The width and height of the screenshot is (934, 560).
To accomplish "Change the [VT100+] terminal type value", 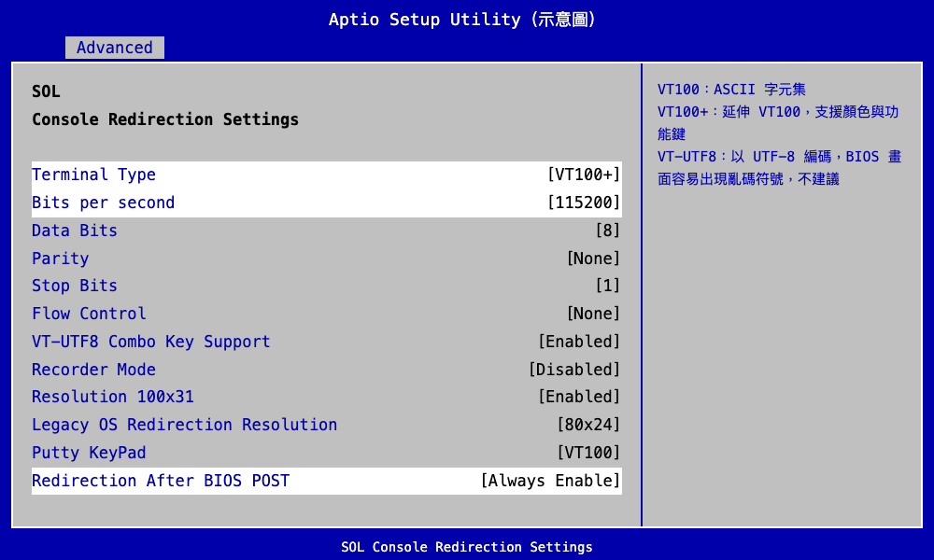I will point(584,175).
